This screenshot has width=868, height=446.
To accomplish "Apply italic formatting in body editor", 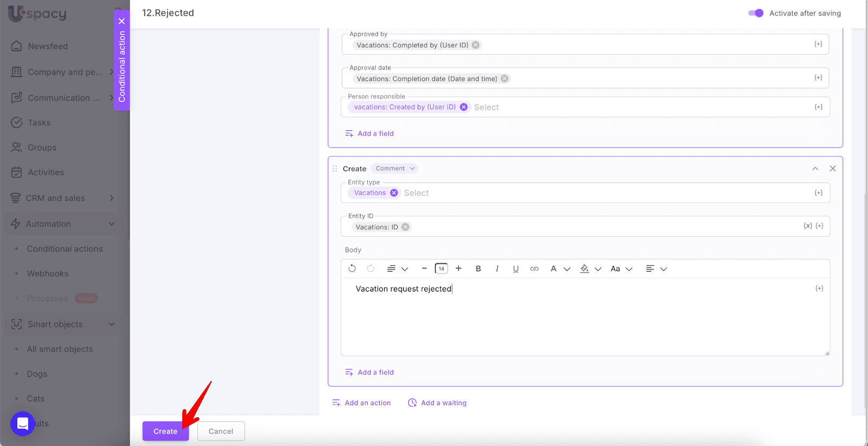I will (497, 269).
